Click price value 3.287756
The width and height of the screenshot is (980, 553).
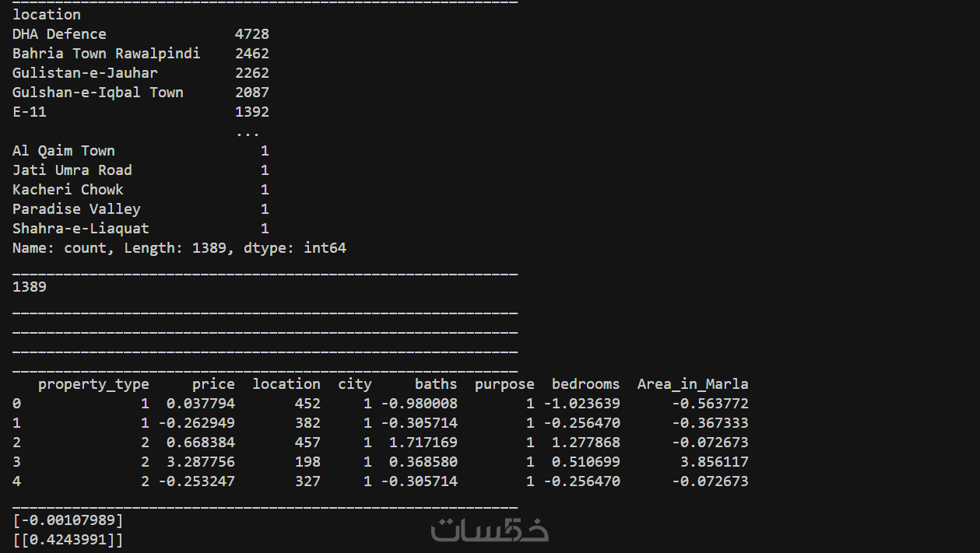click(201, 462)
